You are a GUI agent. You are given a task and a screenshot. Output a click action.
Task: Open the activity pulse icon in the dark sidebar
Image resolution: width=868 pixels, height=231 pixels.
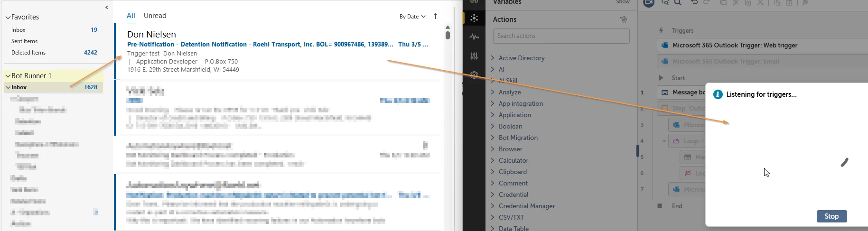coord(474,37)
